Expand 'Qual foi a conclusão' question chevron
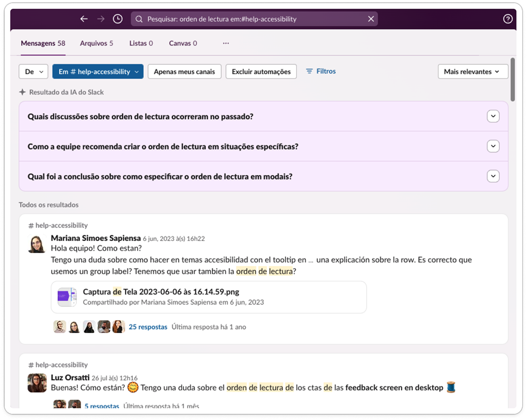The image size is (527, 420). (493, 176)
